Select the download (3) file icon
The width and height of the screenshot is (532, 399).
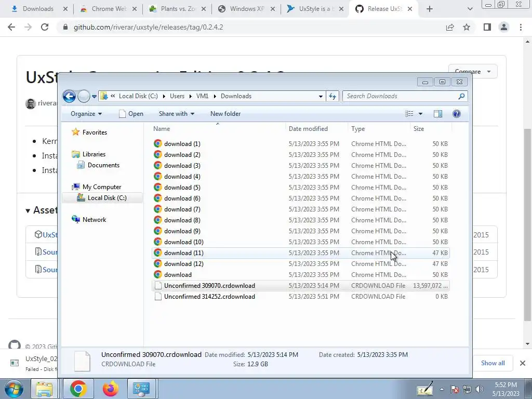[158, 165]
